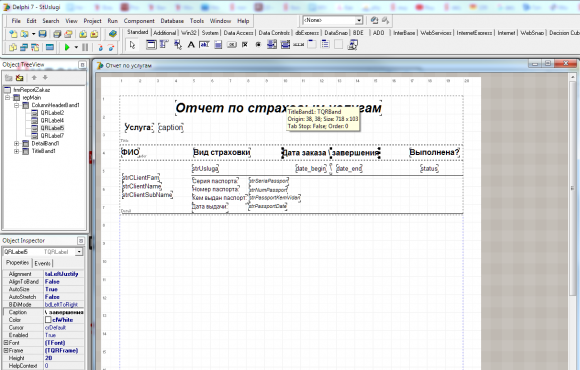Click the Save icon in the toolbar
Viewport: 580px width, 370px height.
pos(43,34)
